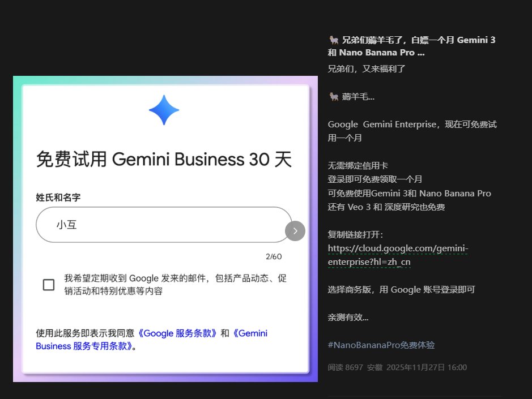
Task: Click the 2/60 character counter
Action: (274, 256)
